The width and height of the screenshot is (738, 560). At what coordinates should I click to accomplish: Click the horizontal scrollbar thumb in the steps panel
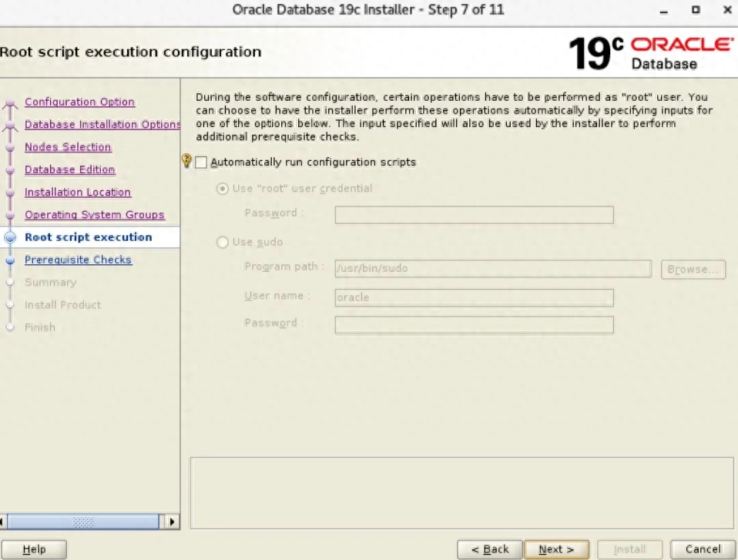[82, 521]
